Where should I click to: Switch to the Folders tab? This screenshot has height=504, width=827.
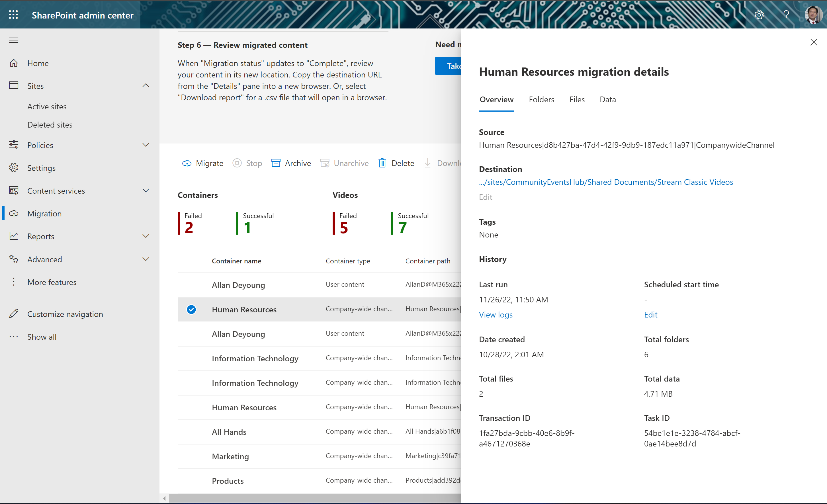tap(541, 100)
